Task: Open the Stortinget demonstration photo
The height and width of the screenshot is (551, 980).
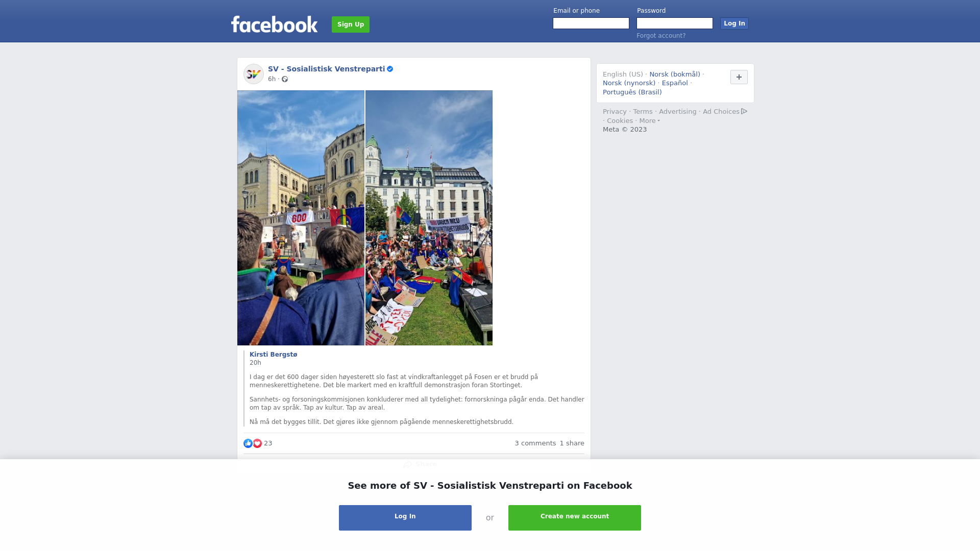Action: 301,218
